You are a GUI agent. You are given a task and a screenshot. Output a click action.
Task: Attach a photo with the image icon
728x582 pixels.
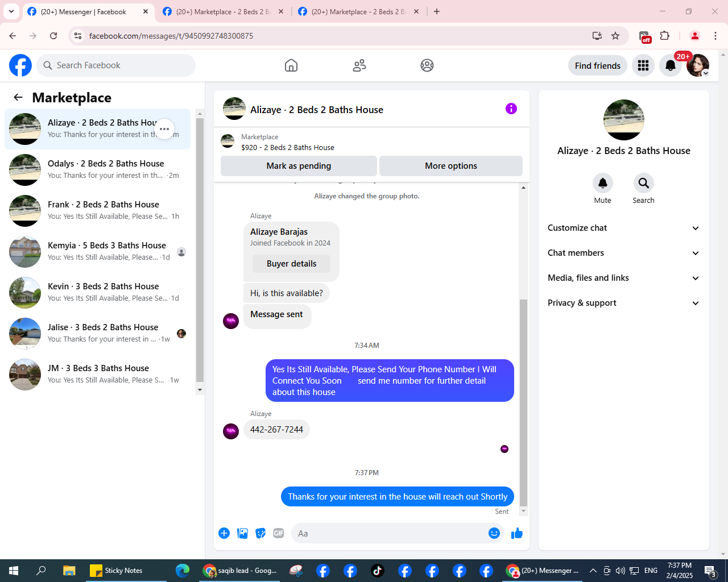tap(242, 533)
